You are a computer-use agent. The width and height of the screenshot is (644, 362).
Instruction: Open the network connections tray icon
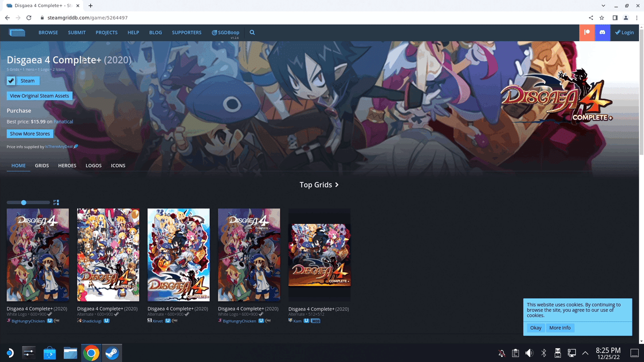tap(572, 353)
